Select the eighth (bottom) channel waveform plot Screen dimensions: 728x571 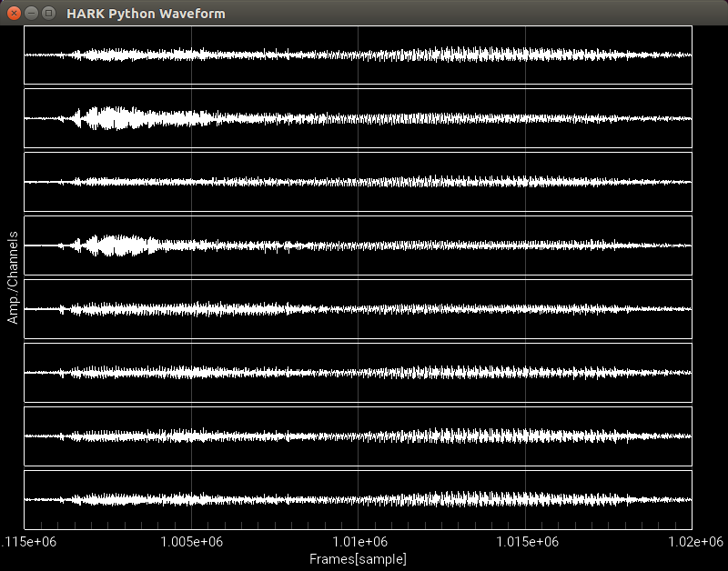pos(358,499)
